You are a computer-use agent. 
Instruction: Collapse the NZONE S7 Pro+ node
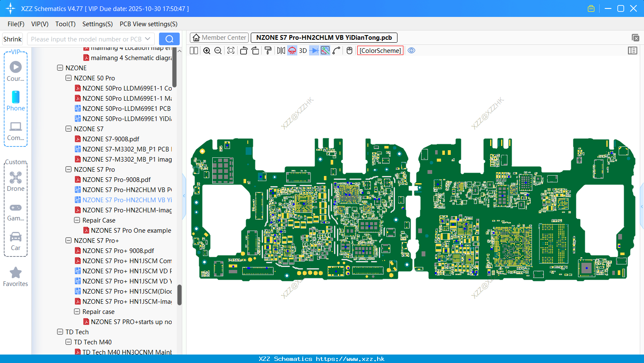[x=69, y=240]
